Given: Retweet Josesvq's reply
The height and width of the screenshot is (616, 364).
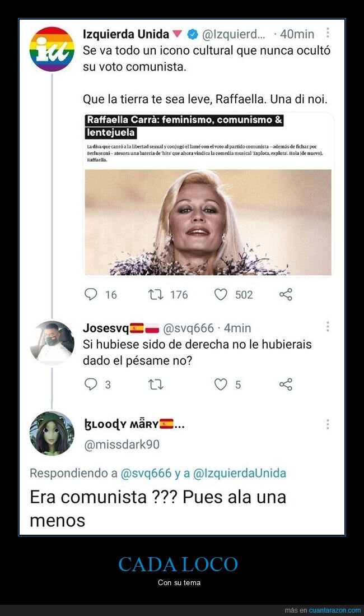Looking at the screenshot, I should pyautogui.click(x=156, y=384).
